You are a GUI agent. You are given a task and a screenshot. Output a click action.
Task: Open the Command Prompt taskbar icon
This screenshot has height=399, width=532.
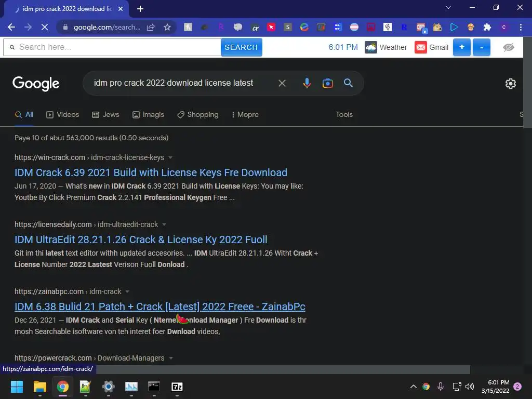(154, 387)
